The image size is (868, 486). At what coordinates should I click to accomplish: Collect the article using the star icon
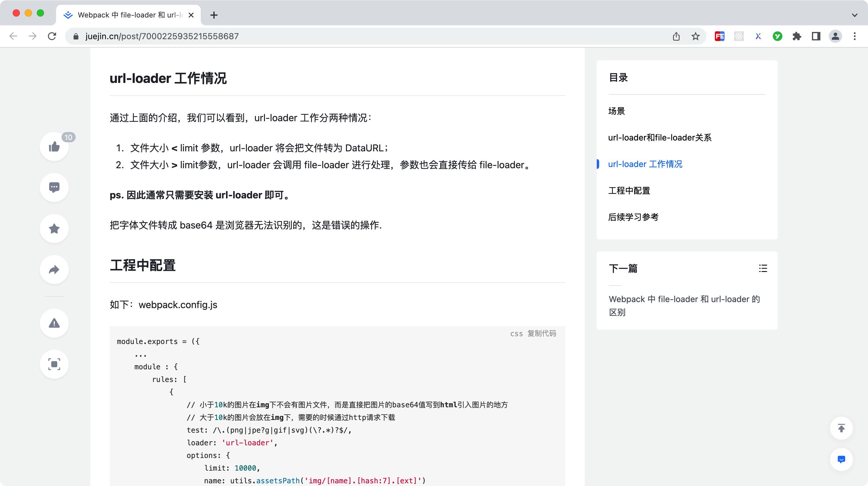(x=54, y=229)
